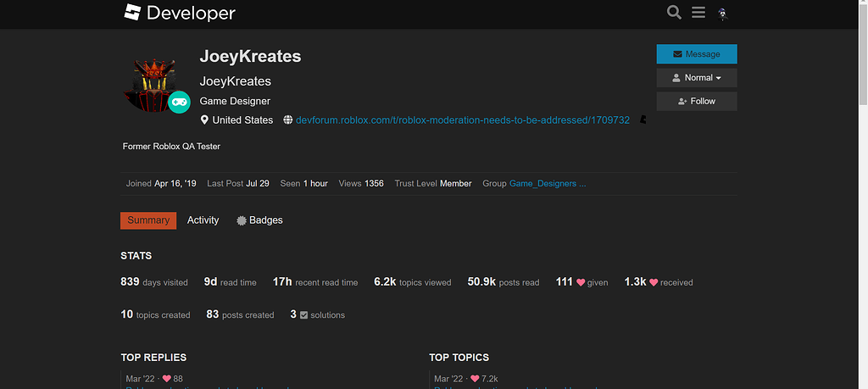Click the heart next to 7.2k likes

pos(475,379)
